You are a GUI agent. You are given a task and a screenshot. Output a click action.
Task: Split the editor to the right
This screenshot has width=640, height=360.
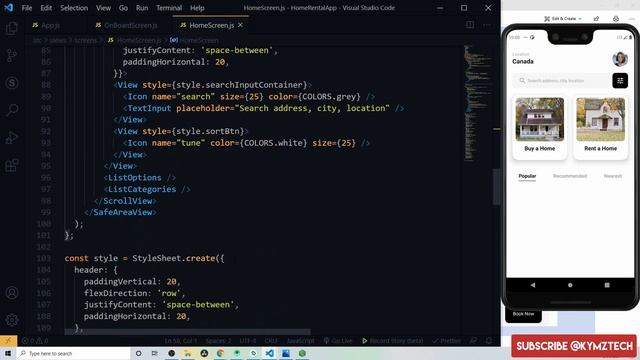(x=470, y=25)
